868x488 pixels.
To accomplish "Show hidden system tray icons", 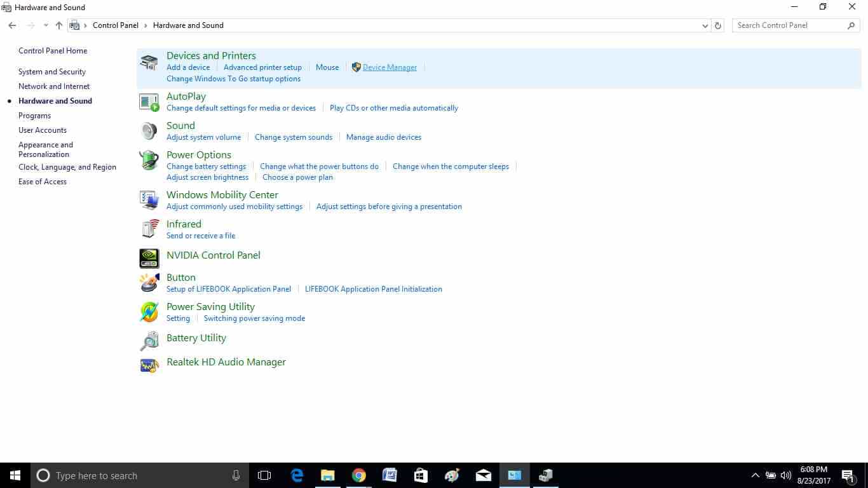I will click(756, 475).
